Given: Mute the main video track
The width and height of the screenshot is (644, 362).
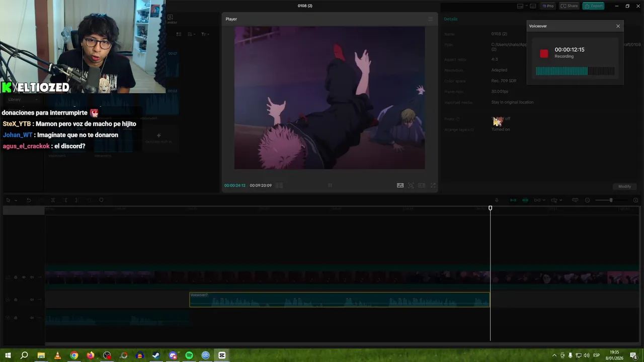Looking at the screenshot, I should point(32,278).
